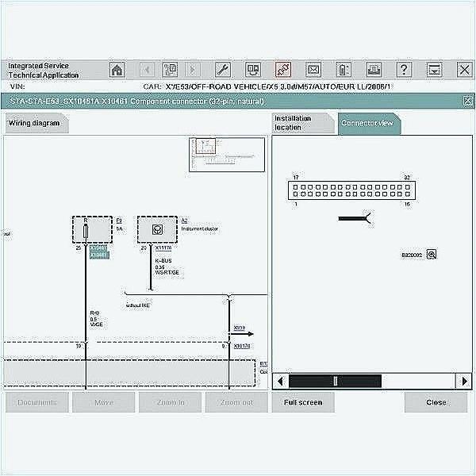Click the Zoom out button
This screenshot has width=476, height=476.
(x=236, y=402)
